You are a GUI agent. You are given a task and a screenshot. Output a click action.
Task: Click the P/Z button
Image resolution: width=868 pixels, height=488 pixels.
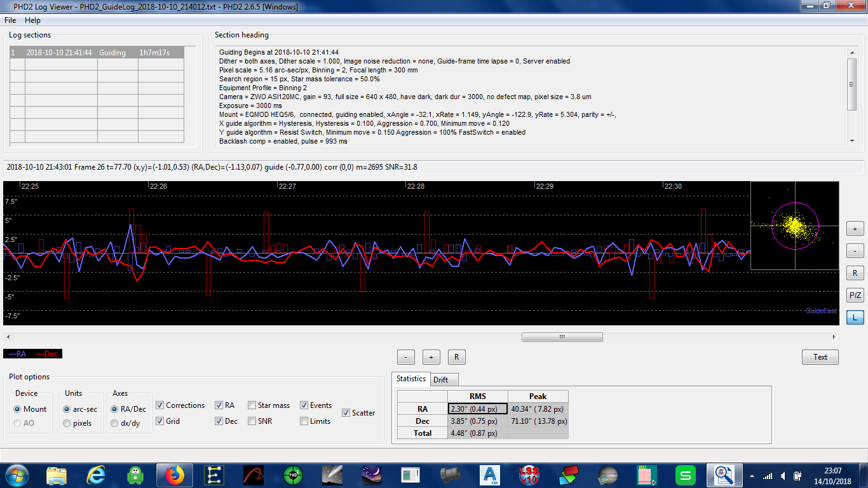(x=855, y=295)
